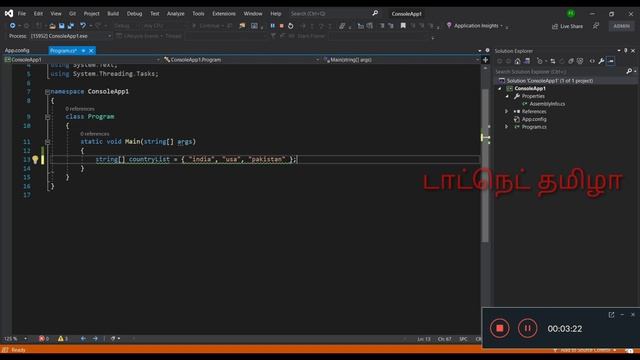Open the Help menu
The height and width of the screenshot is (360, 640).
276,13
